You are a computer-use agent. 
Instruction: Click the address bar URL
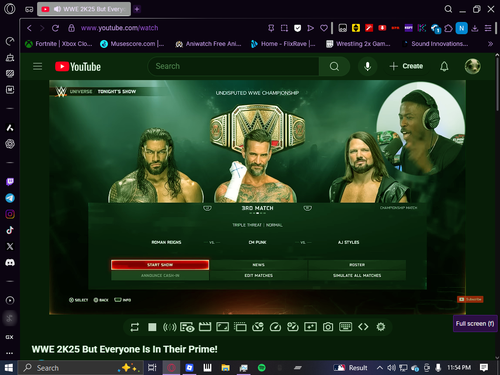119,28
